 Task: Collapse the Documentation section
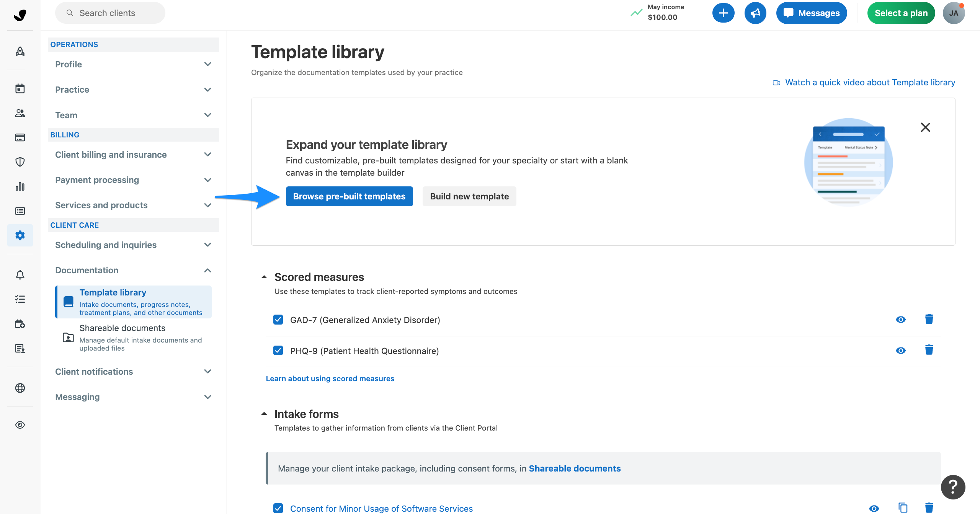pyautogui.click(x=133, y=270)
